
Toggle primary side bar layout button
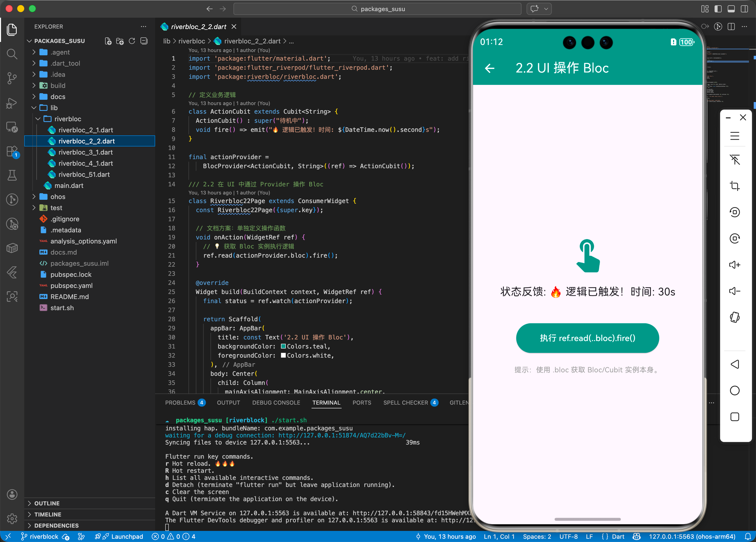coord(718,9)
